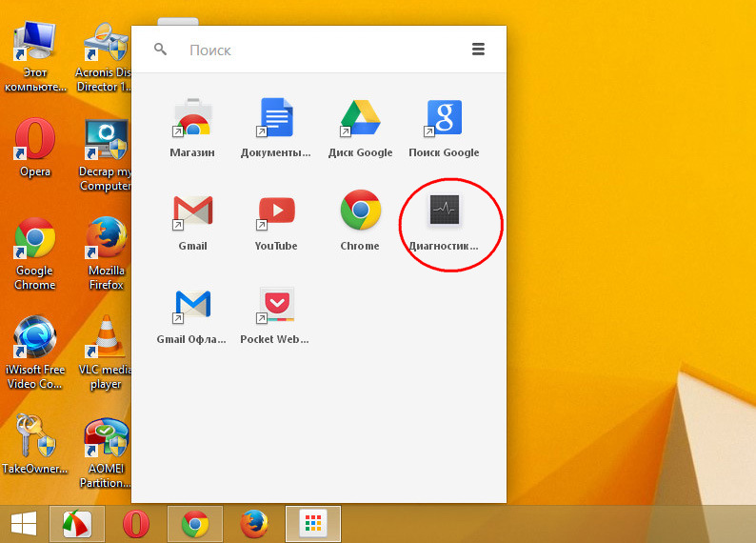Open the Gmail Офлайн app
The image size is (756, 543).
point(192,315)
